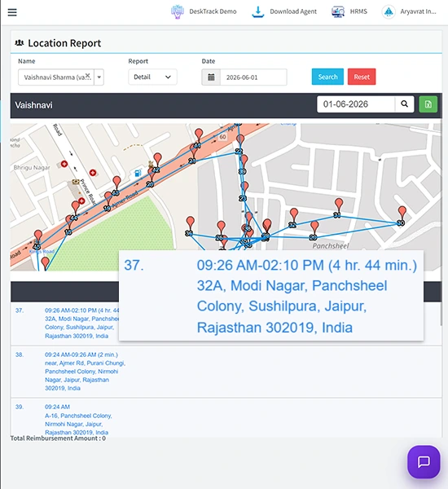Focus the Date field 2026-06-01
This screenshot has width=448, height=489.
pyautogui.click(x=253, y=77)
